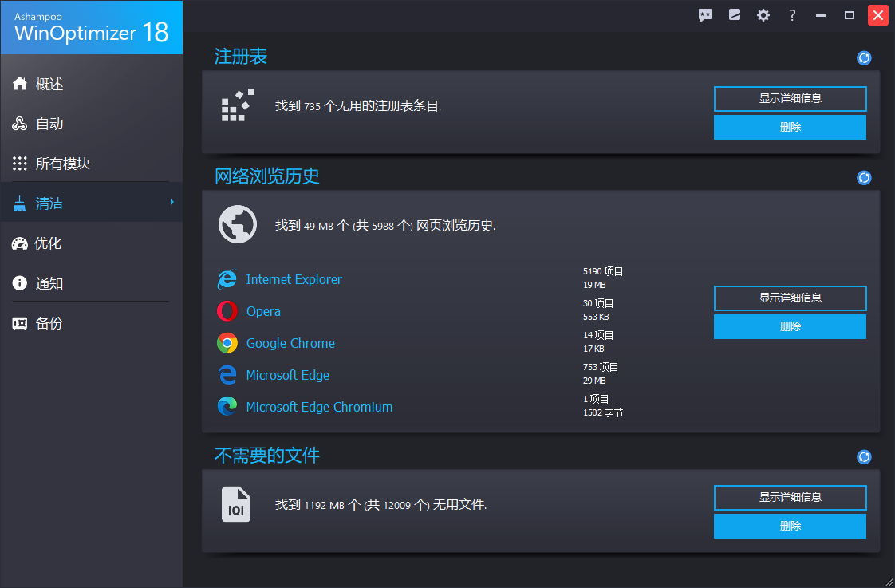Show details for 网络浏览历史
This screenshot has width=895, height=588.
coord(790,298)
